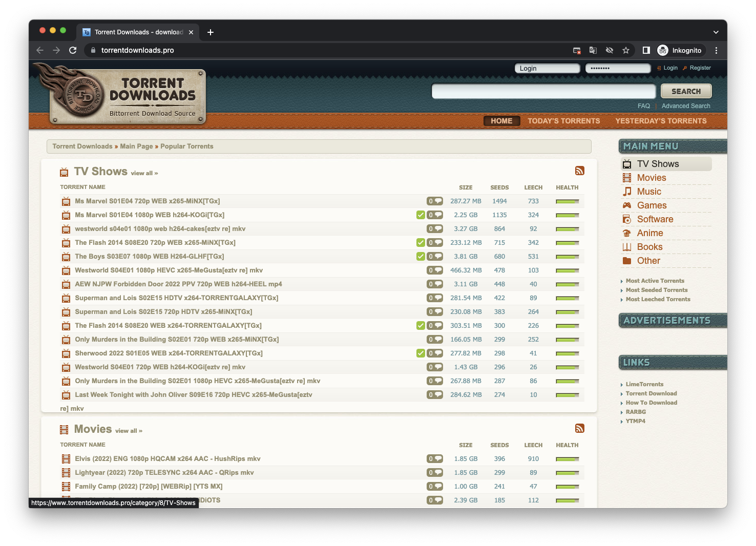Viewport: 756px width, 546px height.
Task: Click verified checkmark on Ms Marvel 1080p
Action: [421, 215]
